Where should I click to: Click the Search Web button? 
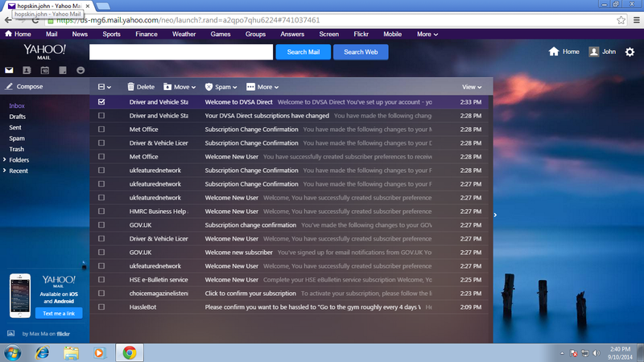361,52
